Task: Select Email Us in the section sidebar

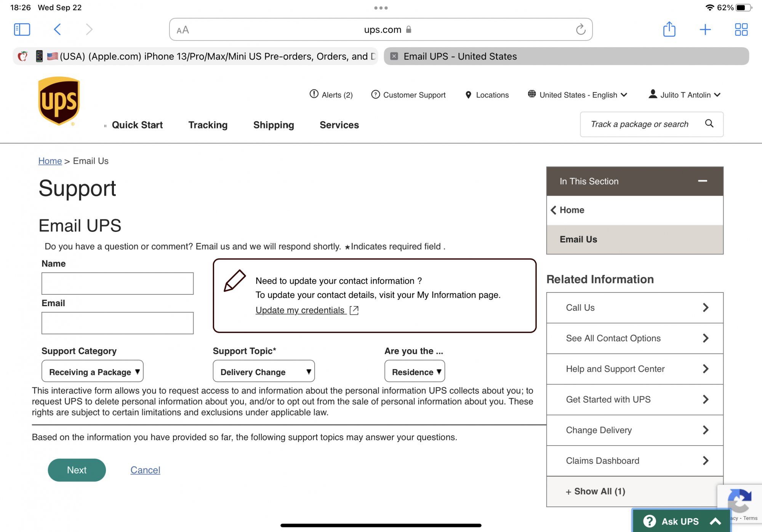Action: click(x=635, y=240)
